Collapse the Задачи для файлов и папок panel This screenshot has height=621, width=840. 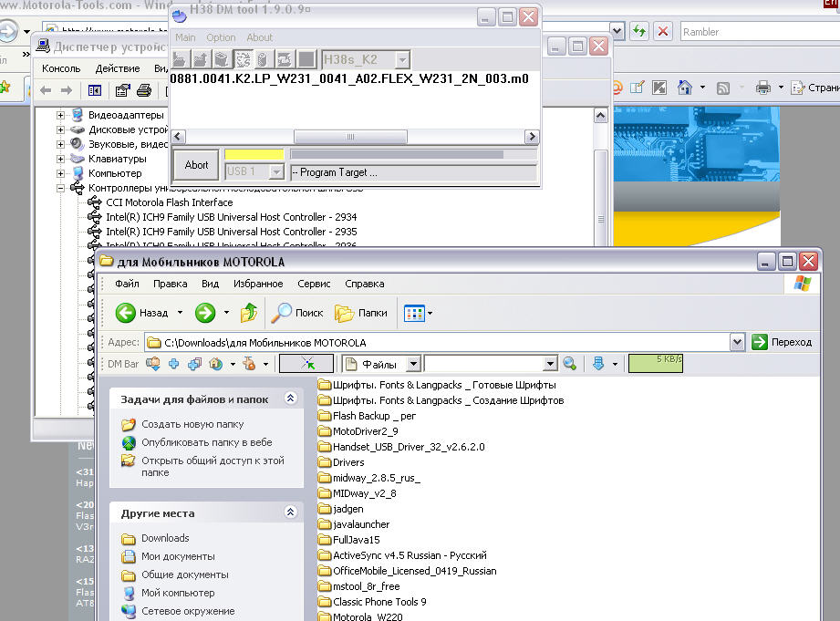tap(290, 398)
